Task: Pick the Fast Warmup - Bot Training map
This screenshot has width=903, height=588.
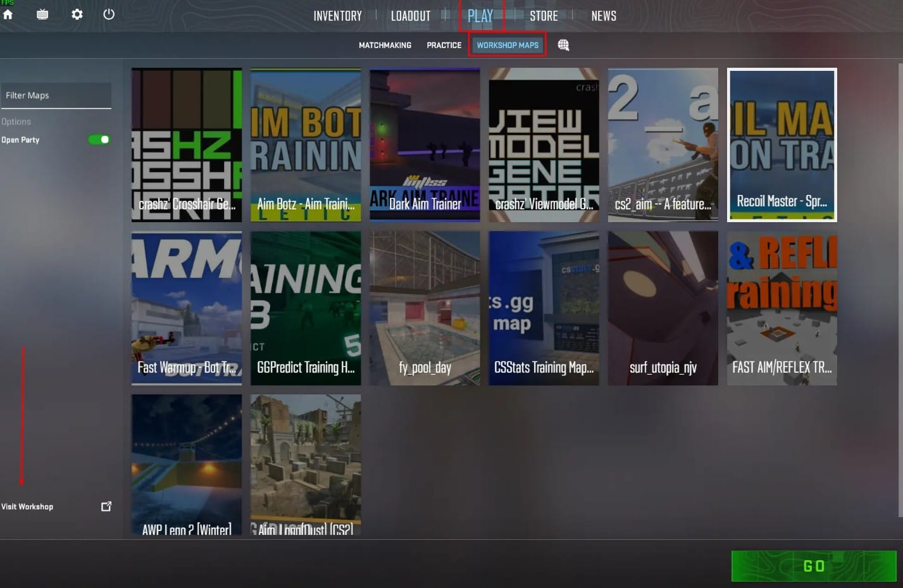Action: [187, 308]
